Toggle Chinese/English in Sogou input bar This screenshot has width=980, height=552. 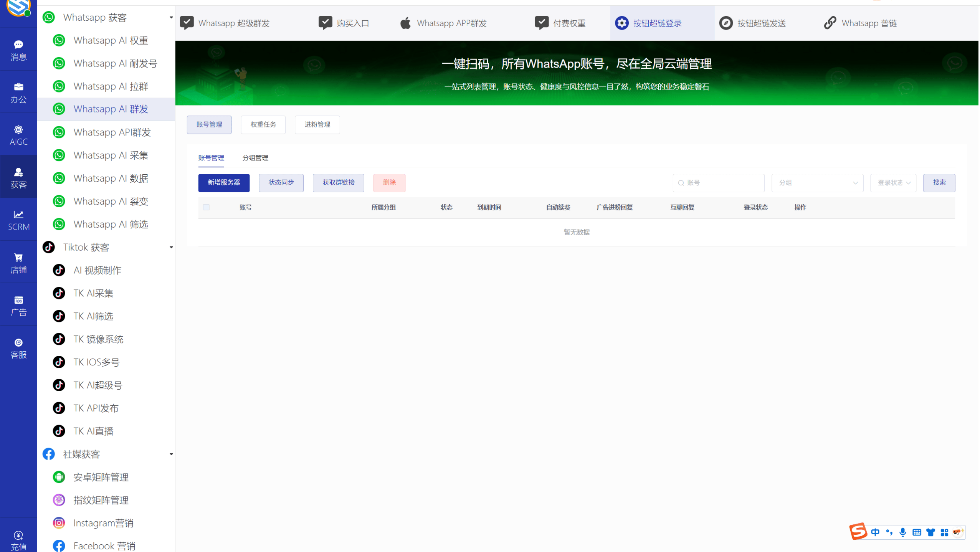click(x=876, y=532)
